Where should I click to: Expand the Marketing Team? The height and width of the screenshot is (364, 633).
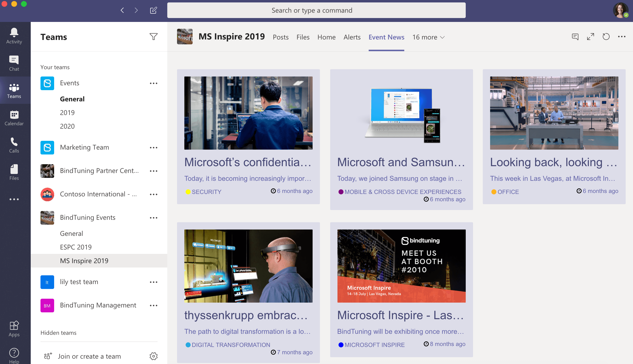click(84, 147)
